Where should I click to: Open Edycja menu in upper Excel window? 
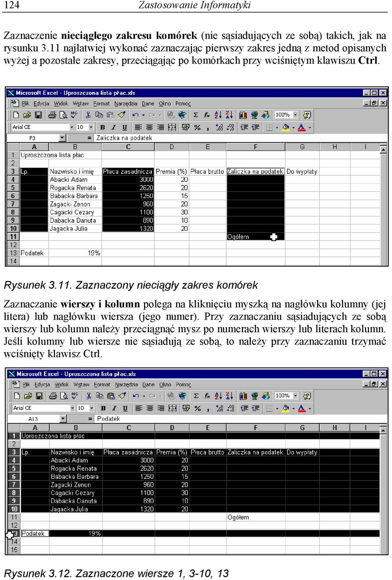coord(41,104)
